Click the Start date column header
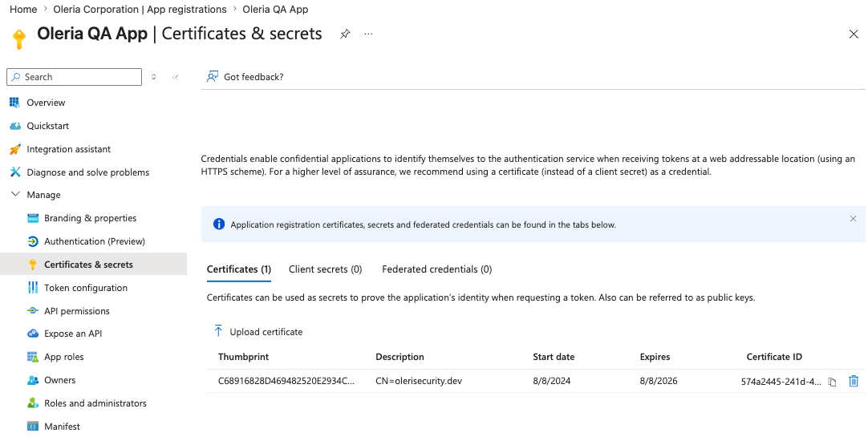The height and width of the screenshot is (437, 868). pyautogui.click(x=554, y=357)
